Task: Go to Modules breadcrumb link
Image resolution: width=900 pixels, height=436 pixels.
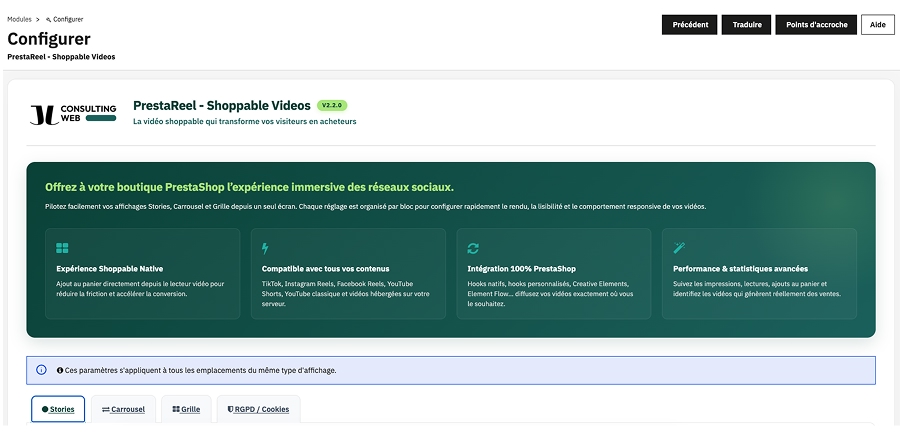Action: (x=20, y=20)
